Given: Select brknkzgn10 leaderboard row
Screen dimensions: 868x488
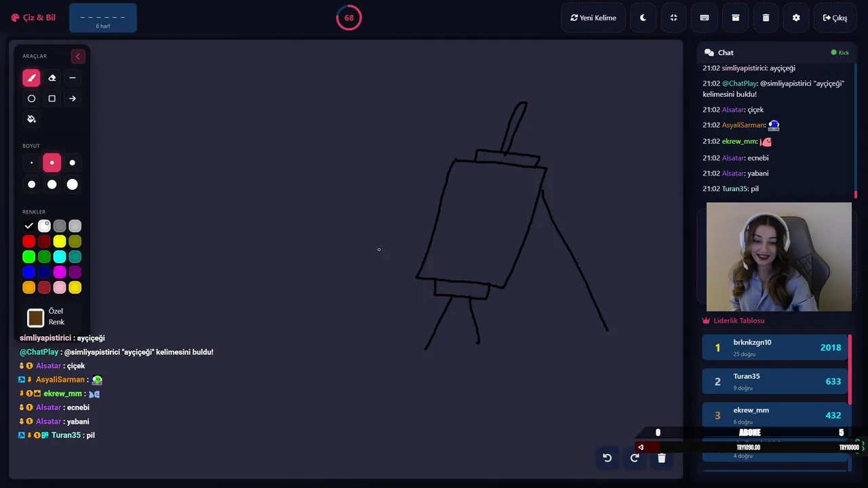Looking at the screenshot, I should pyautogui.click(x=775, y=348).
